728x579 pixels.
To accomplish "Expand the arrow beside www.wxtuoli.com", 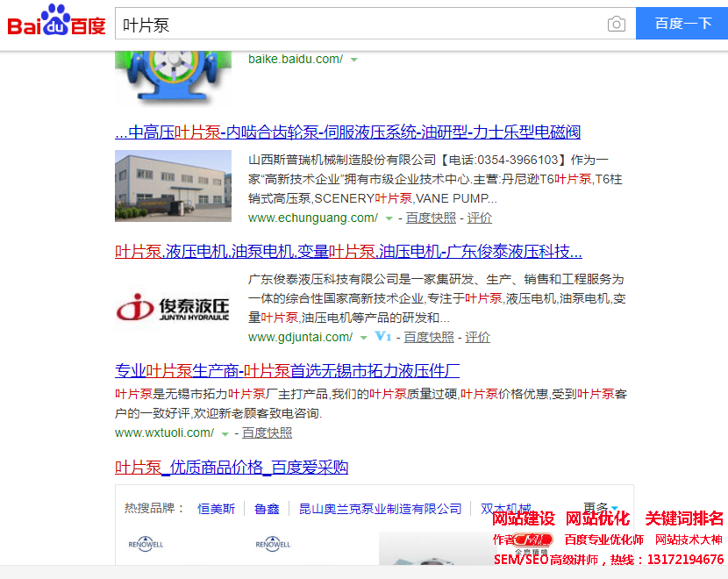I will [x=225, y=433].
